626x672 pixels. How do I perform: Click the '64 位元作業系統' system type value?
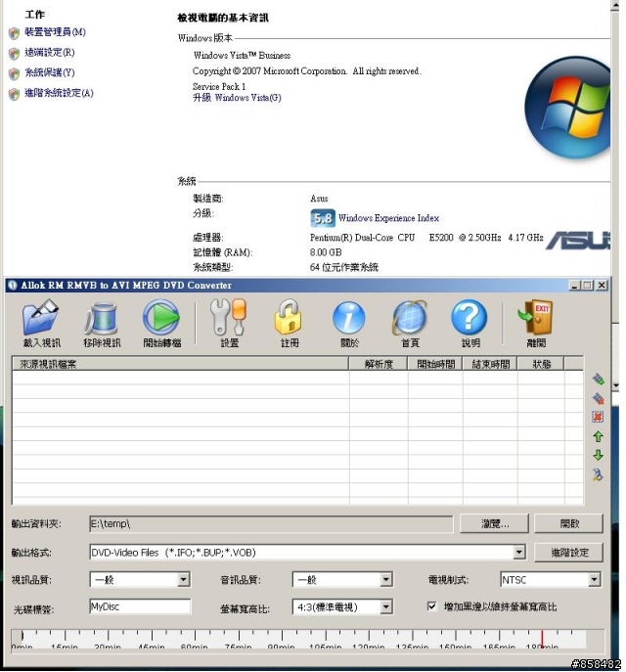(x=344, y=267)
